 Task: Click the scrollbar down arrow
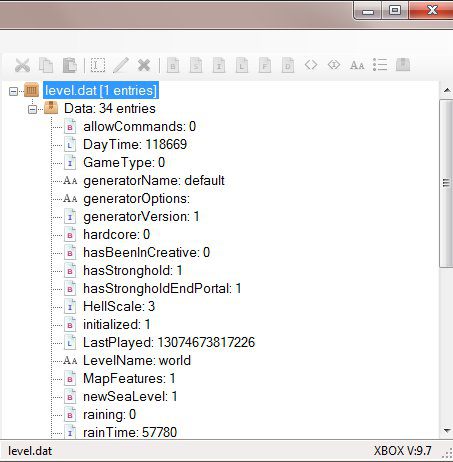(x=447, y=431)
